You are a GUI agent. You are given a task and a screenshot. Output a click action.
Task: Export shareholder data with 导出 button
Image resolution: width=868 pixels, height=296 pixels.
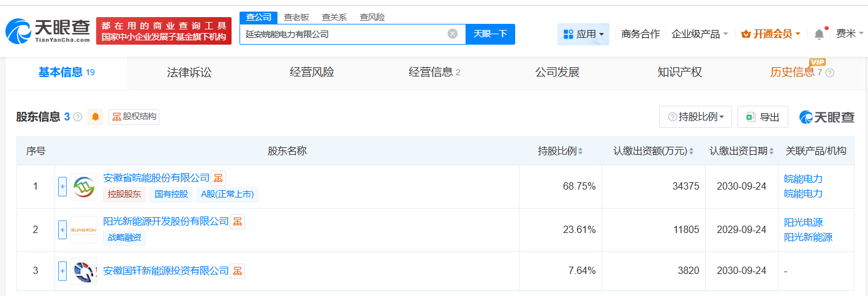pyautogui.click(x=763, y=117)
